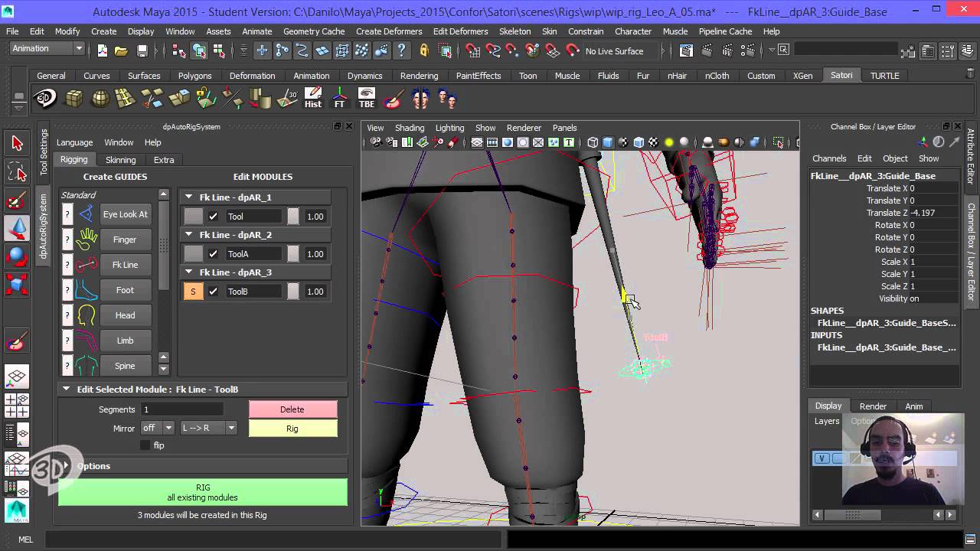The image size is (980, 551).
Task: Toggle the S select button for ToolB
Action: [x=193, y=292]
